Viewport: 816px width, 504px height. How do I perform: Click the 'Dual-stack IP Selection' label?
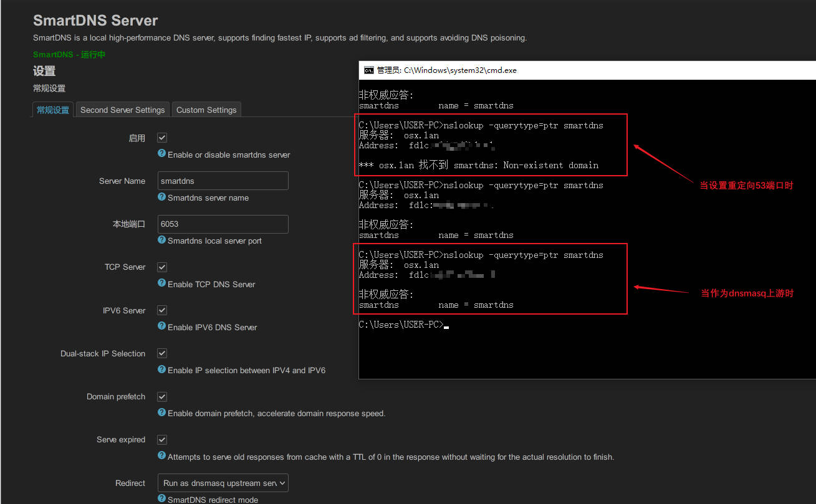(103, 354)
